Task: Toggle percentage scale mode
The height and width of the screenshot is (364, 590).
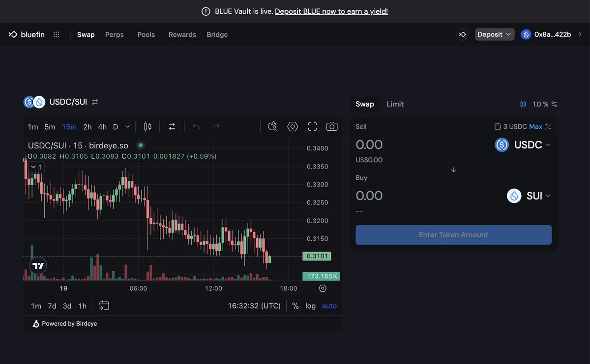Action: (x=295, y=306)
